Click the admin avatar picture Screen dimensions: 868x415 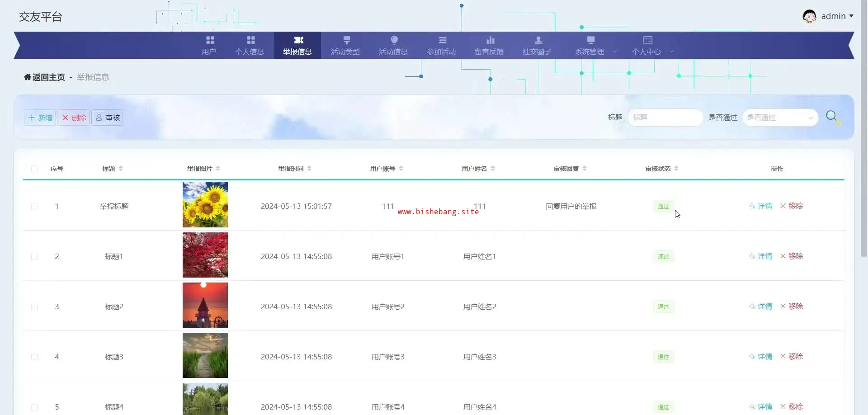tap(809, 16)
